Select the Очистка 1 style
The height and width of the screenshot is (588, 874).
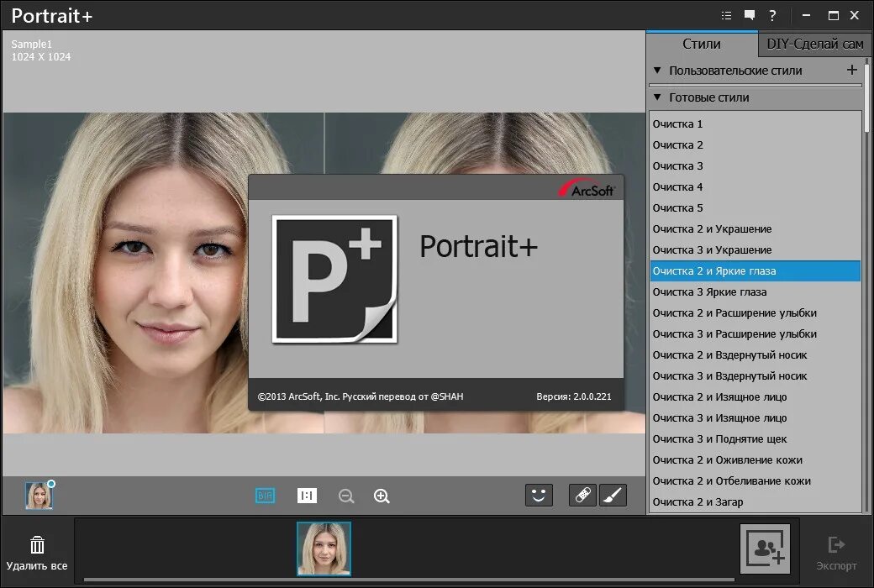(x=756, y=123)
